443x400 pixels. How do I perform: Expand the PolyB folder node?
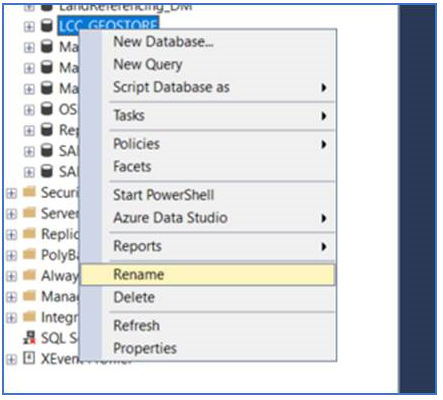11,255
